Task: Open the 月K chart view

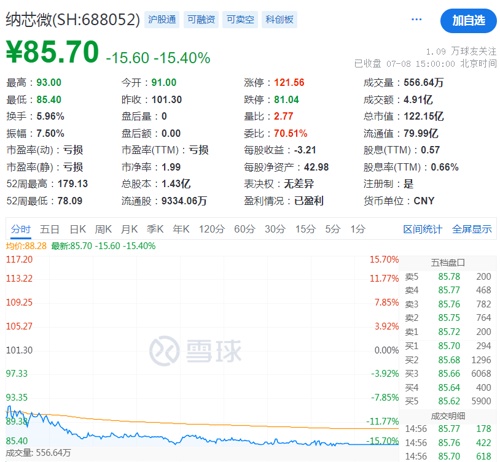Action: (129, 229)
